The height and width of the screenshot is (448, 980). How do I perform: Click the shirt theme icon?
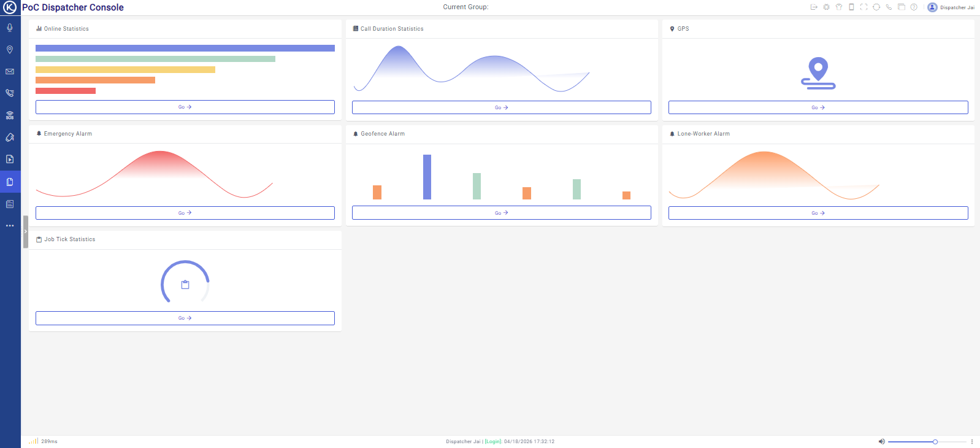pos(839,7)
